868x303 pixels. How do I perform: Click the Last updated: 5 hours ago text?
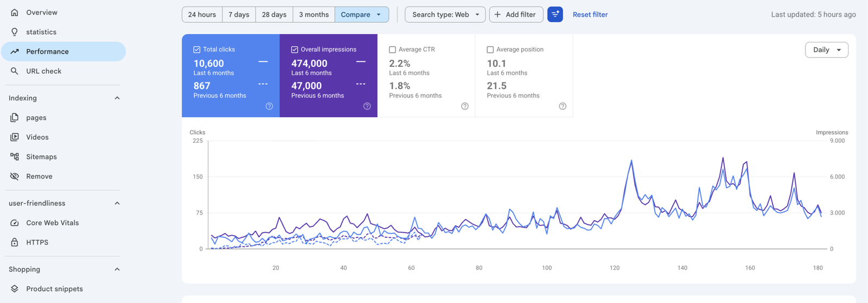pyautogui.click(x=813, y=15)
